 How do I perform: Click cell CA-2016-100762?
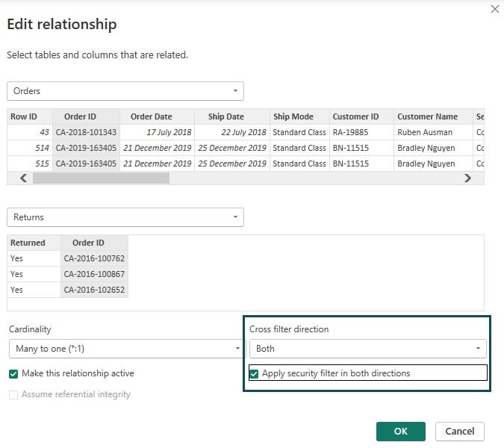point(94,258)
